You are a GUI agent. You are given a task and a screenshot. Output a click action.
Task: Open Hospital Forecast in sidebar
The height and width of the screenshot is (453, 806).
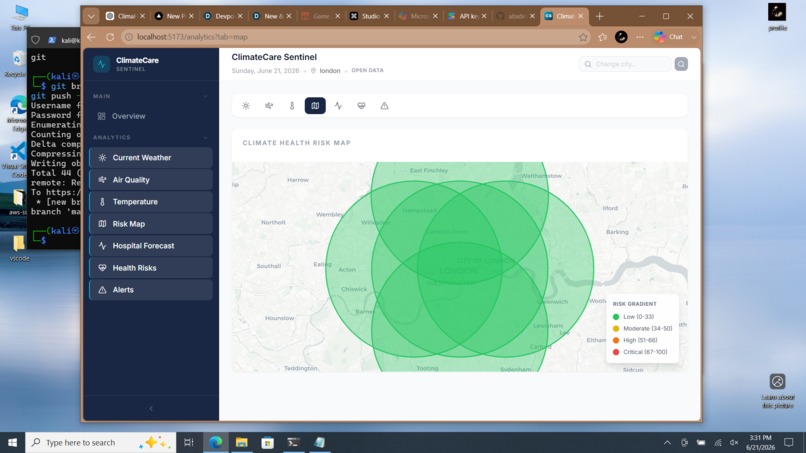(x=151, y=246)
